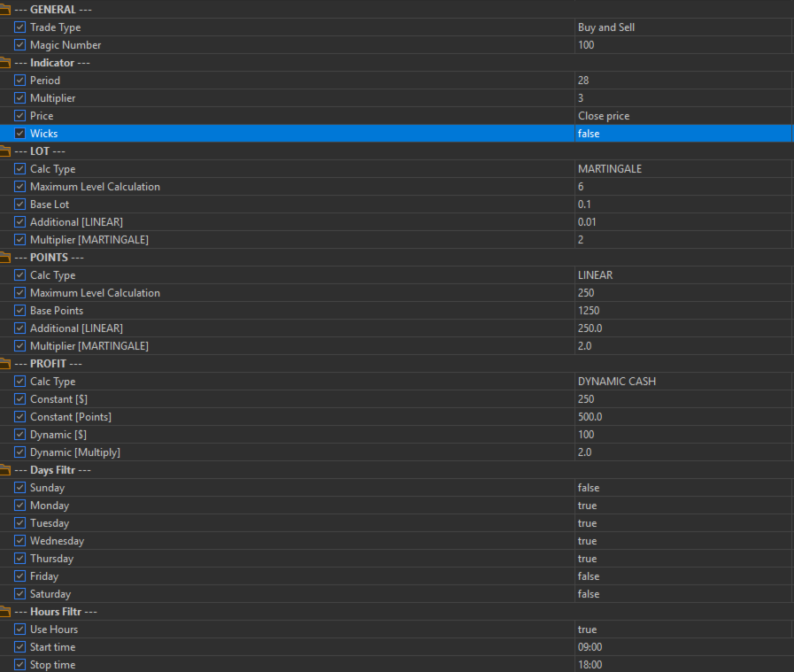Image resolution: width=794 pixels, height=672 pixels.
Task: Edit the Start time value 09:00
Action: [x=683, y=648]
